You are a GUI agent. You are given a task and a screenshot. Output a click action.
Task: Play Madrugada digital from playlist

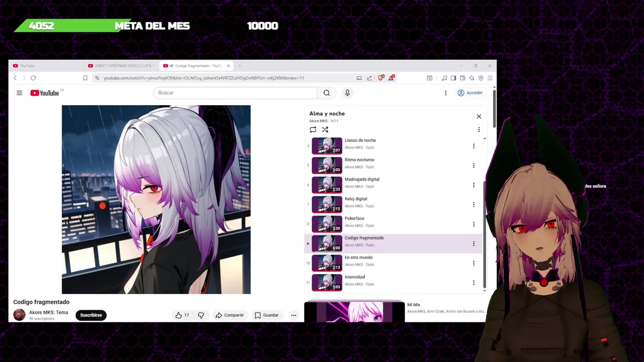(393, 185)
